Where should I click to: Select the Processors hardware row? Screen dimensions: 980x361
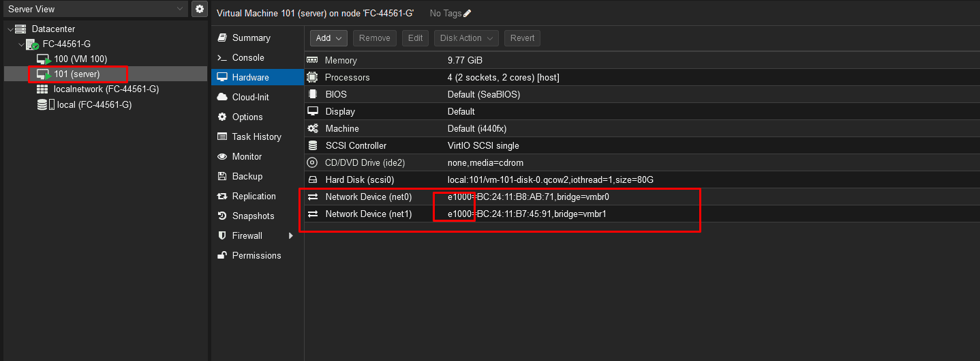tap(641, 77)
